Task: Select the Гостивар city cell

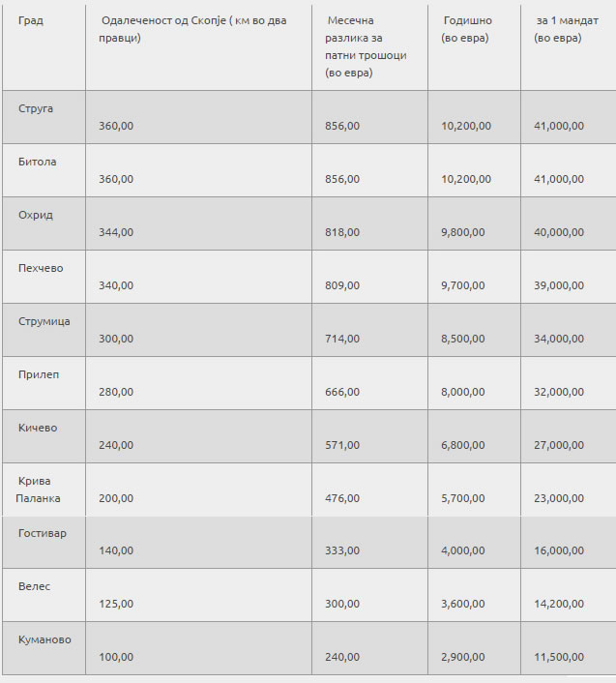Action: [43, 533]
